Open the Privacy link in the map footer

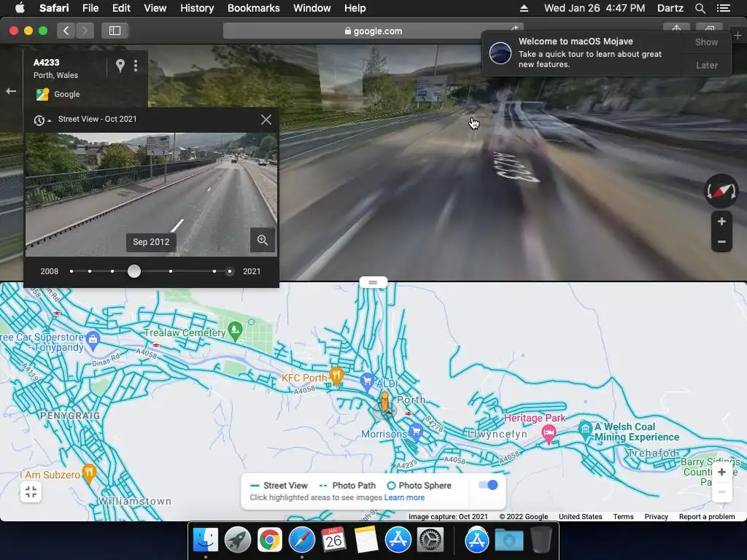coord(656,517)
